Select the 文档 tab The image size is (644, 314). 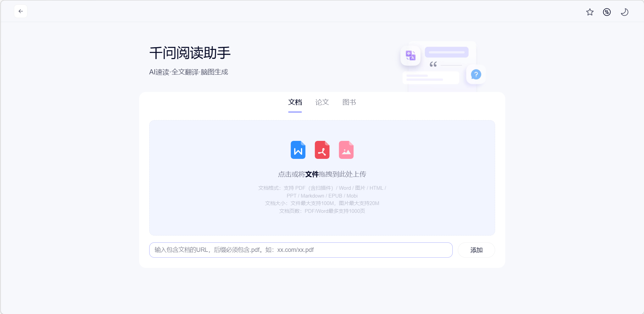(x=295, y=102)
